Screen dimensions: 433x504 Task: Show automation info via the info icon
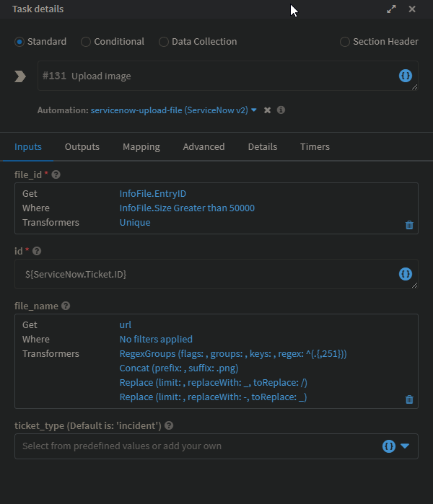281,110
